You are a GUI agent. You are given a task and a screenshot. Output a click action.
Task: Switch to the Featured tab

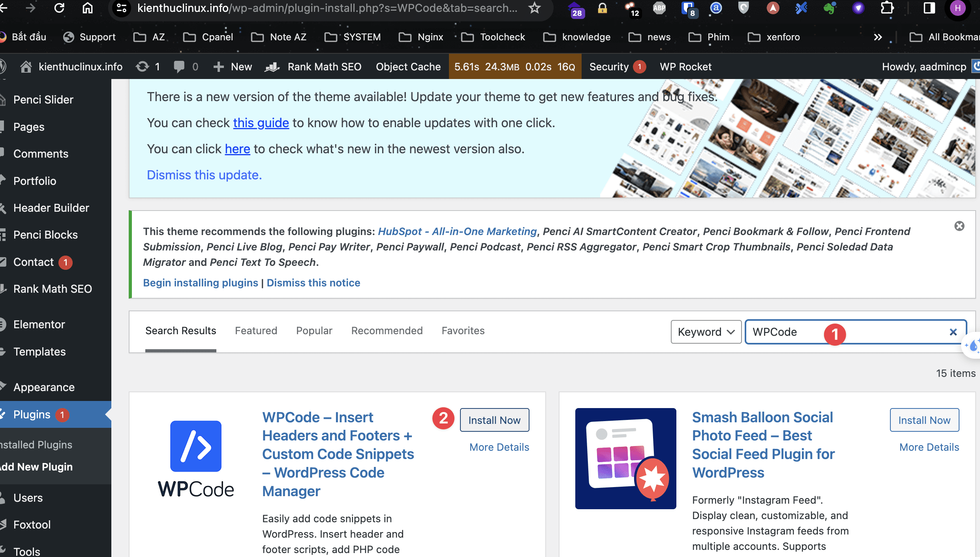click(256, 331)
